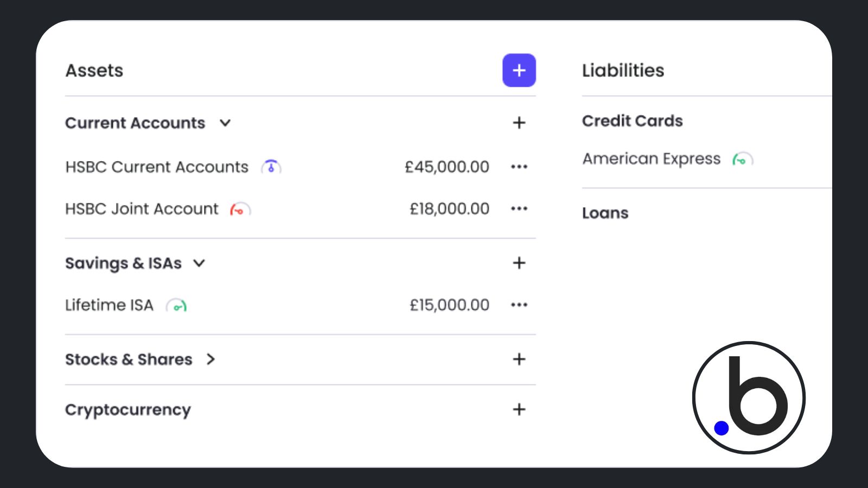Click the red gauge icon beside HSBC Joint Account
868x488 pixels.
coord(240,209)
